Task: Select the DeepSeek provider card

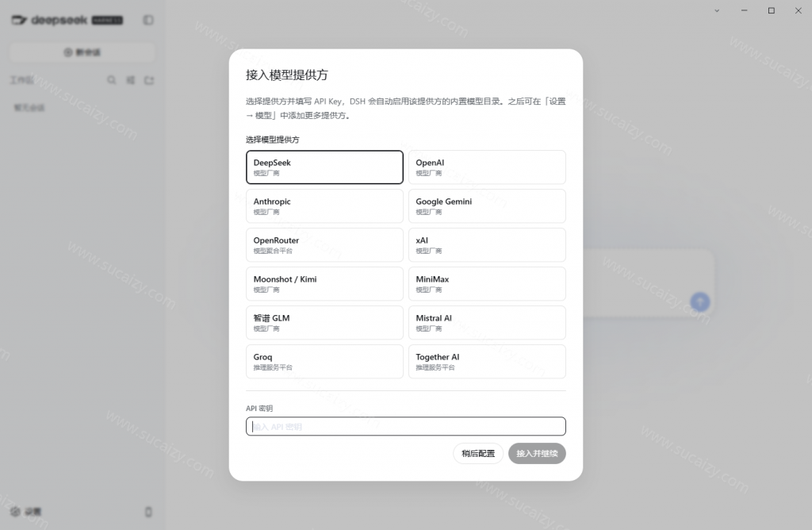Action: pyautogui.click(x=324, y=167)
